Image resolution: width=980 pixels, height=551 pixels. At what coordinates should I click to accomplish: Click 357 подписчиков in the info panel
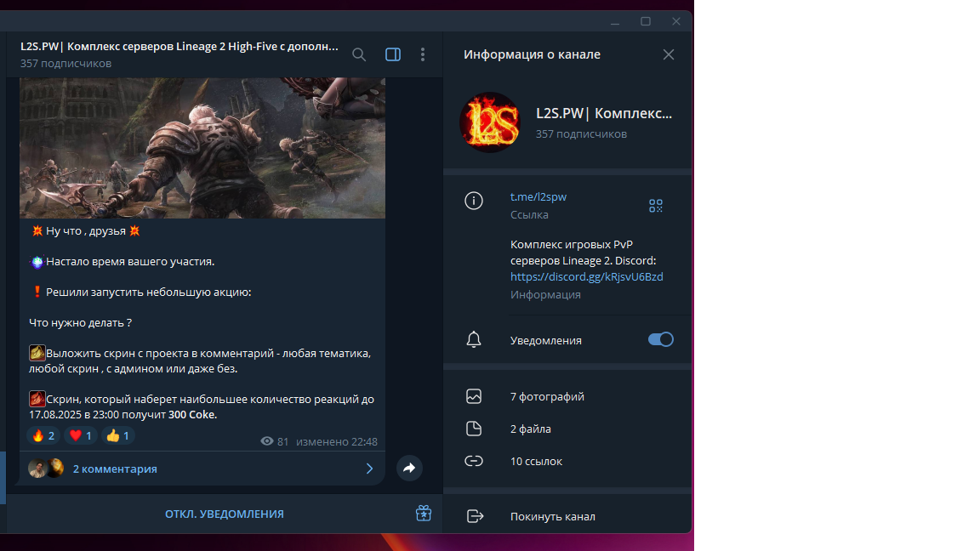581,133
